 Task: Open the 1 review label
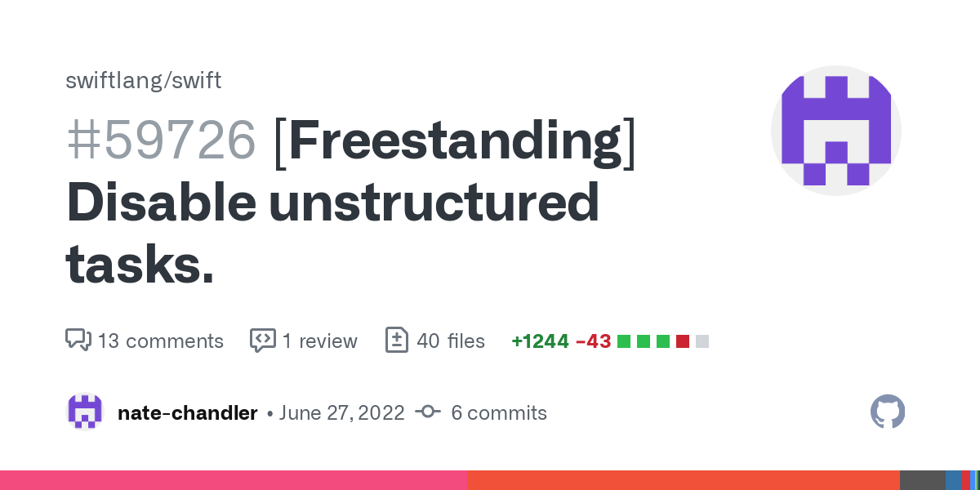tap(319, 341)
